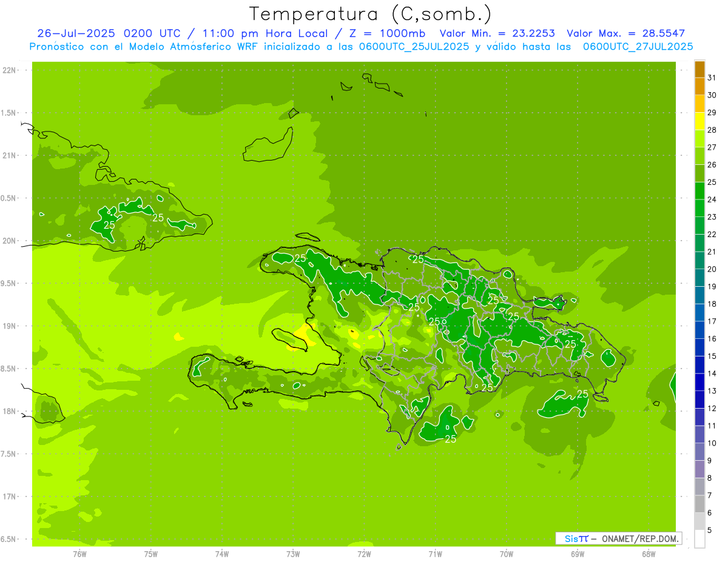Click the 'SisPI – ONAMET/REP.DOM.' credit label
This screenshot has height=562, width=728.
point(619,538)
